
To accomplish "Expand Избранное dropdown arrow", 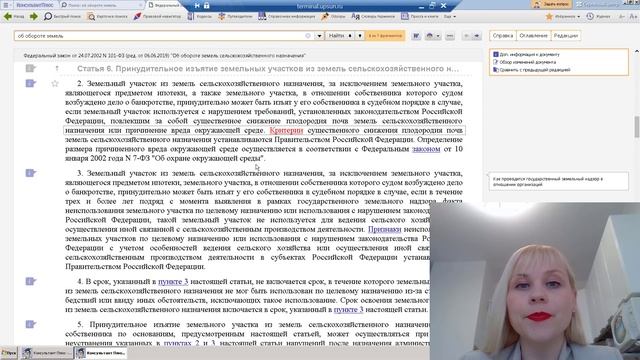I will coord(578,17).
